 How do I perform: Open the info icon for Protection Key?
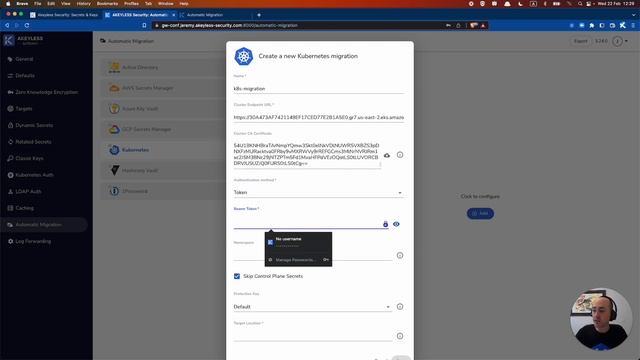pos(400,307)
